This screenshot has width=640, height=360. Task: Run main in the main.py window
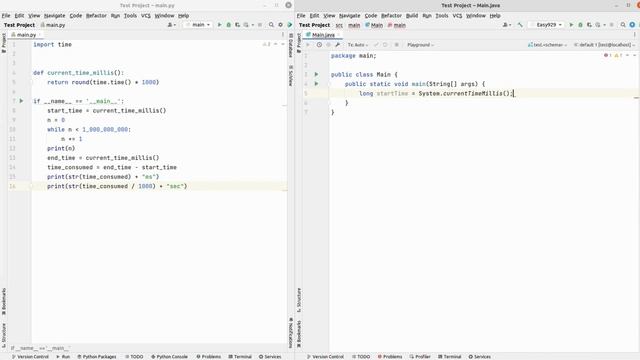(220, 25)
